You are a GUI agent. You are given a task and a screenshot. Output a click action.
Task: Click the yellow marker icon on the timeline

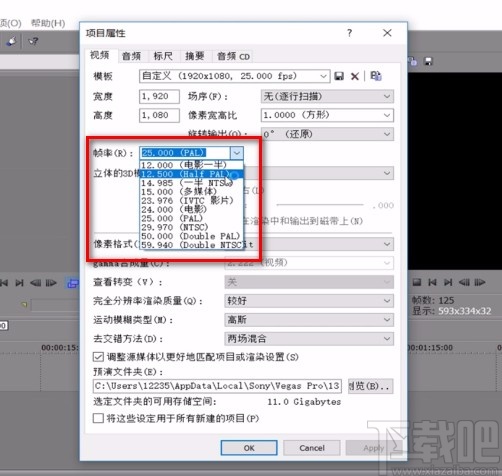tap(24, 304)
